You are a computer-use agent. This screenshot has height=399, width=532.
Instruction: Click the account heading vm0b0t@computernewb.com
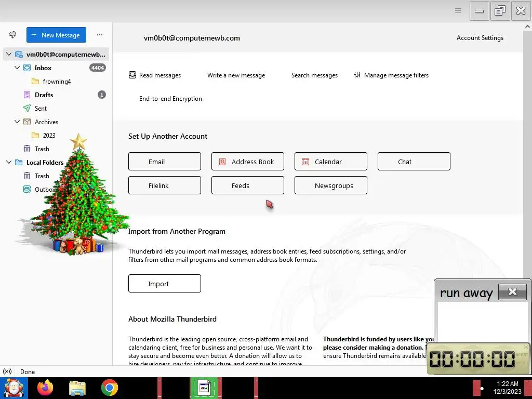pyautogui.click(x=192, y=38)
